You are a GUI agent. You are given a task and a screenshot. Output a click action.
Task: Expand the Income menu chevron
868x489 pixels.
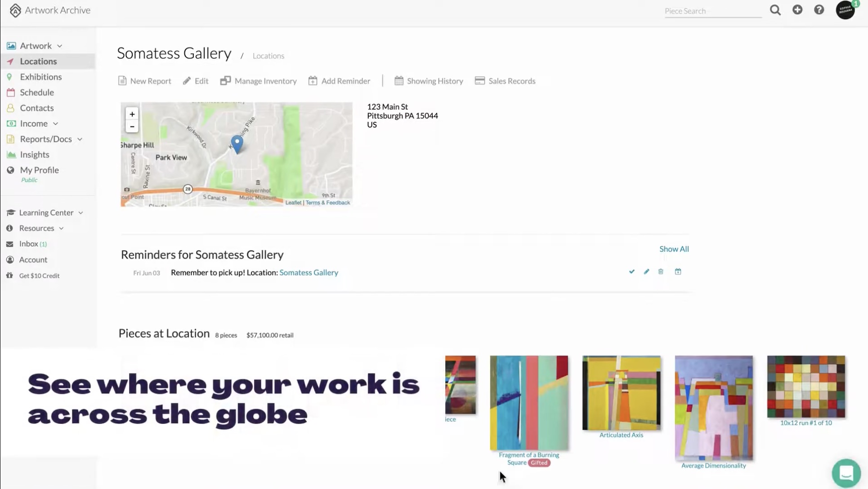[55, 124]
